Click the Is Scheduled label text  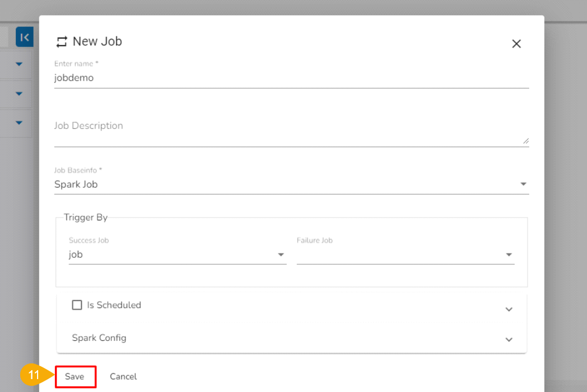coord(114,305)
